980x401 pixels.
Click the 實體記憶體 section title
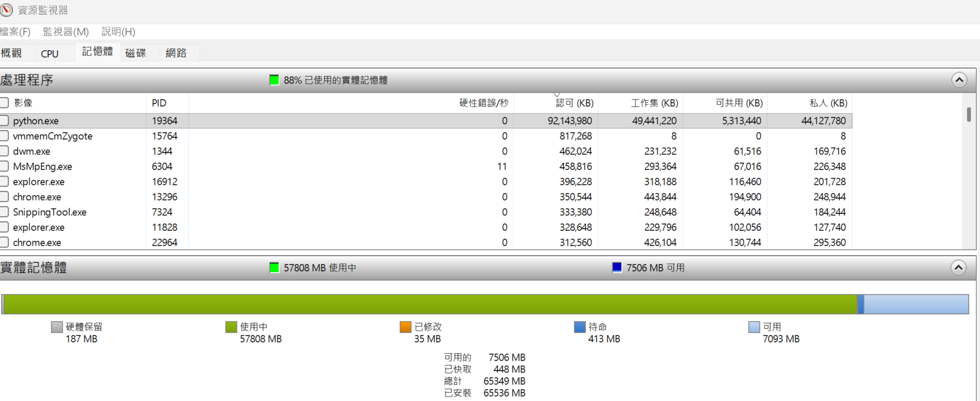click(33, 268)
